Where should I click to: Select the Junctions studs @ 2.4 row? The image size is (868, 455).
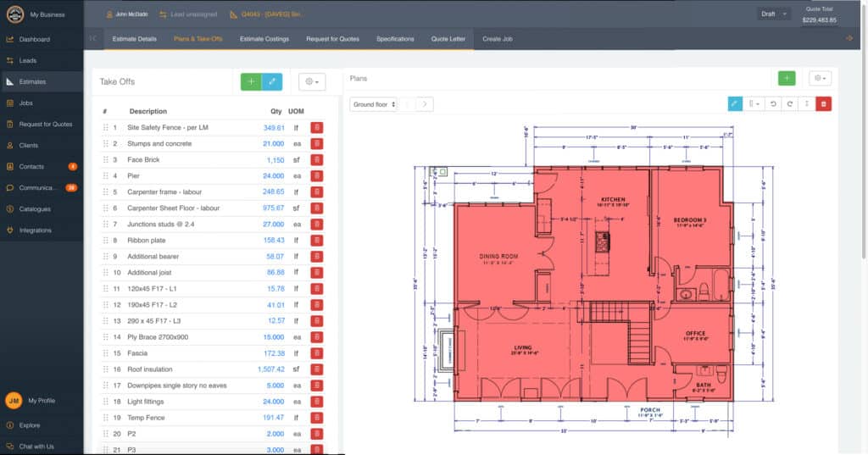coord(213,225)
